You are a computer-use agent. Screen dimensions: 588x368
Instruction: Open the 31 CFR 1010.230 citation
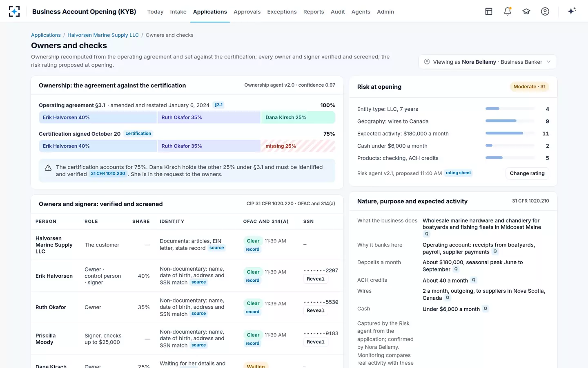pos(108,174)
